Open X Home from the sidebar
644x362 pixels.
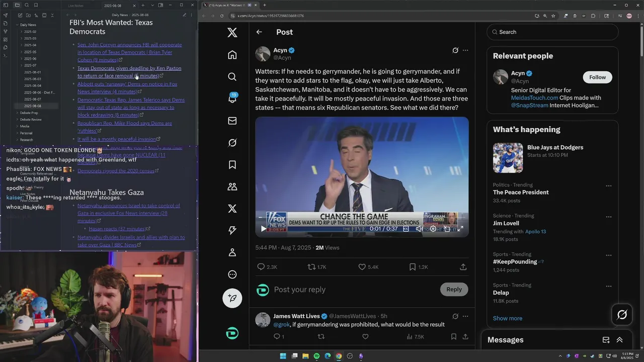tap(232, 55)
